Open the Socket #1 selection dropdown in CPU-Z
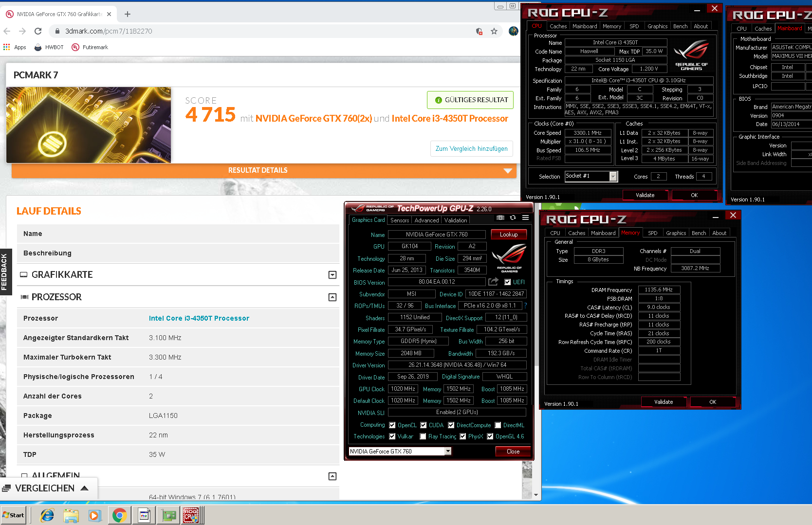This screenshot has height=525, width=812. tap(613, 176)
